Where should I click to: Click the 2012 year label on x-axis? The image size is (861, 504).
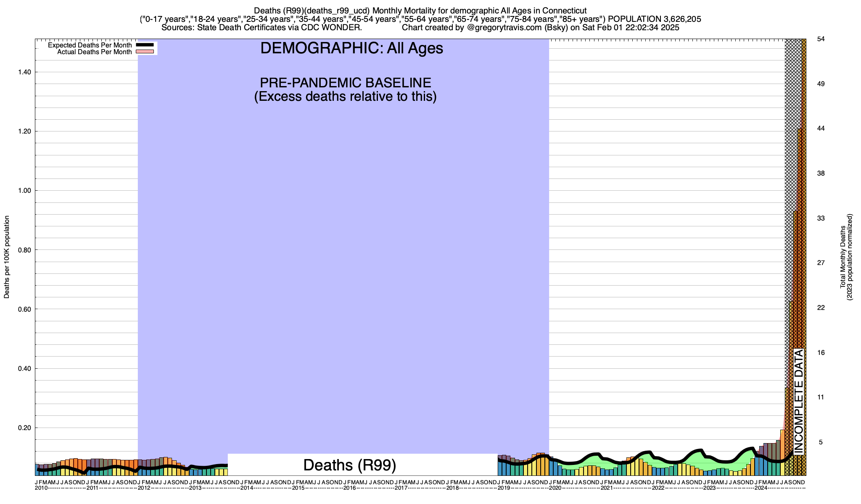pyautogui.click(x=144, y=488)
